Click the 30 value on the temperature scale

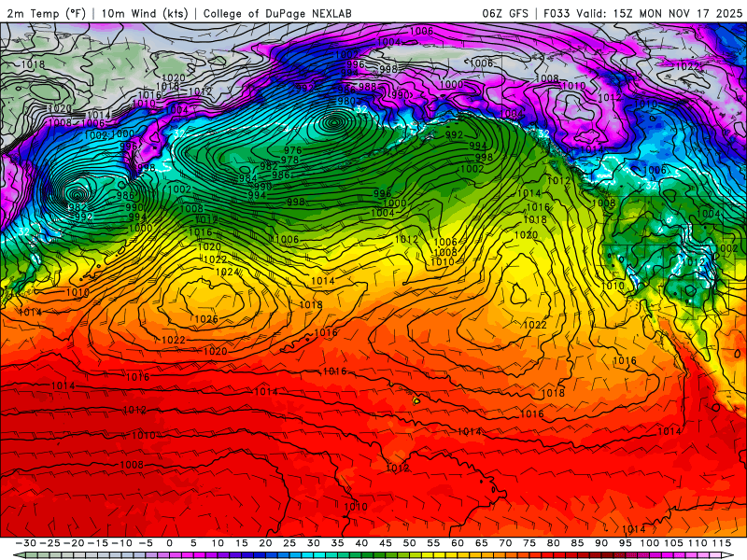click(x=314, y=543)
